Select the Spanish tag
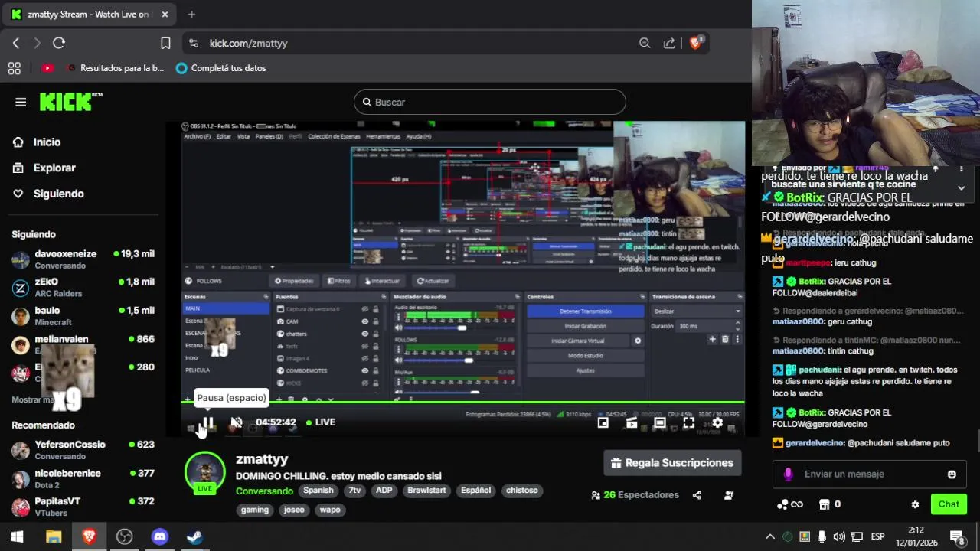Viewport: 980px width, 551px height. point(318,491)
